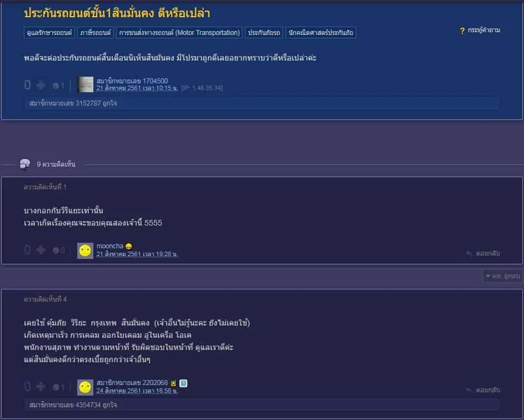The image size is (524, 420).
Task: Click the plus vote icon on comment 4
Action: point(41,387)
